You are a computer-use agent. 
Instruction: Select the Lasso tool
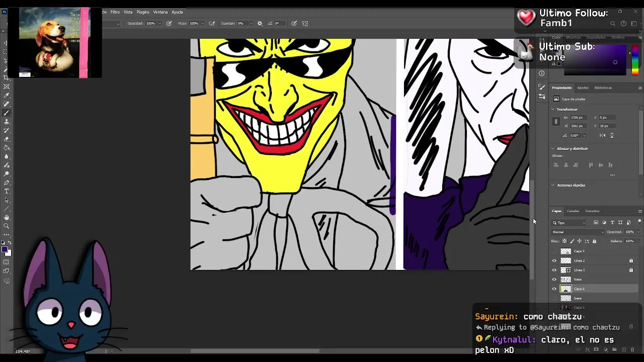(x=7, y=61)
